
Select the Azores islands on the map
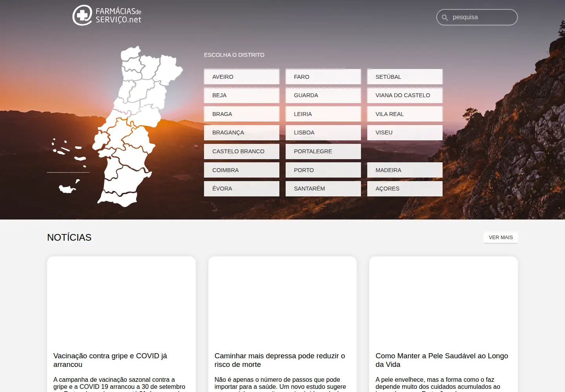pos(69,152)
